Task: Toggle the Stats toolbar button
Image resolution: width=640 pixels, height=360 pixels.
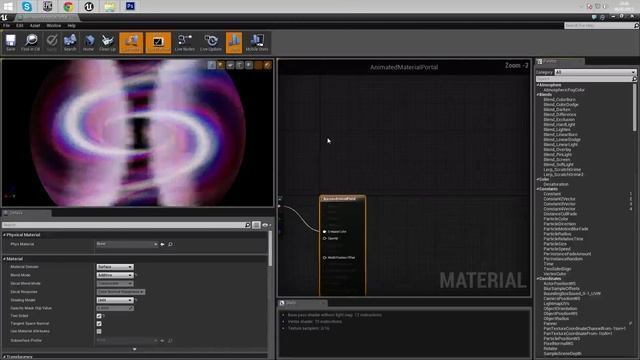Action: pos(234,42)
